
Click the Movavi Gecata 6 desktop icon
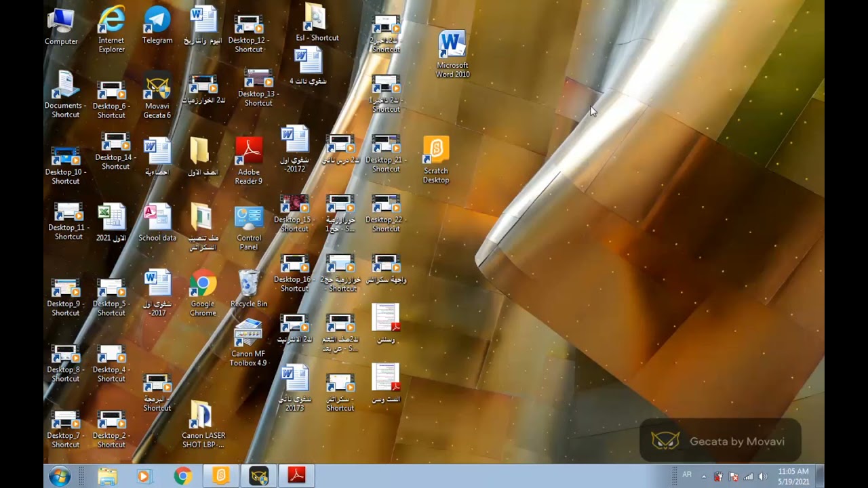(157, 96)
